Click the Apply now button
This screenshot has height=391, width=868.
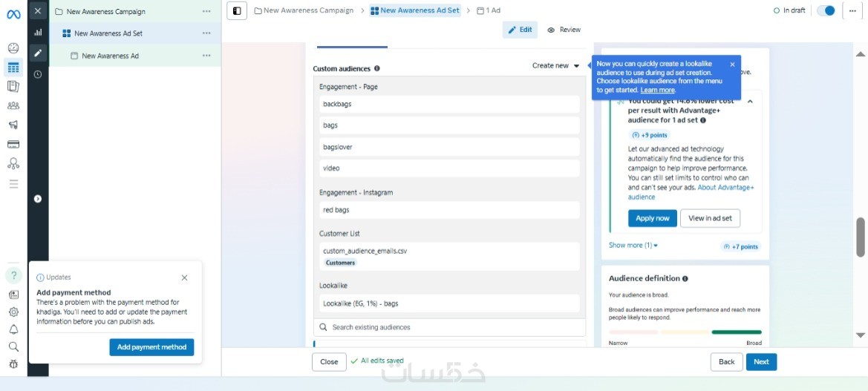tap(653, 218)
